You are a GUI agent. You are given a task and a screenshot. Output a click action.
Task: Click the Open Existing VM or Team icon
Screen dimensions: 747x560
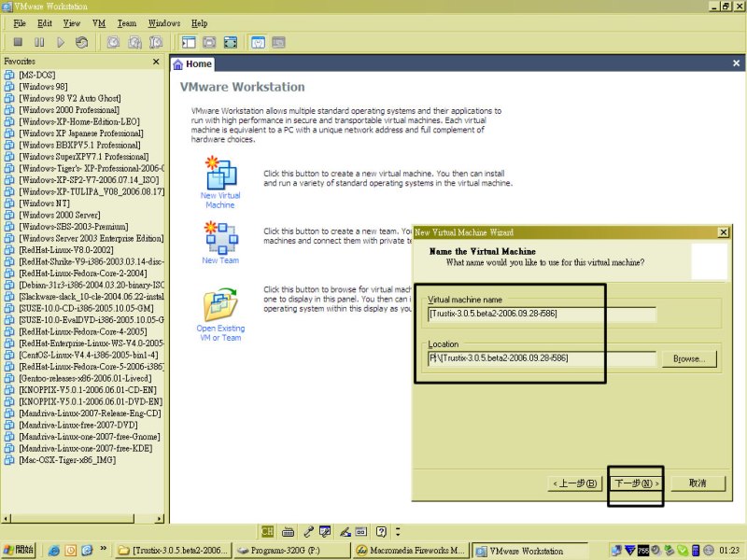point(220,305)
